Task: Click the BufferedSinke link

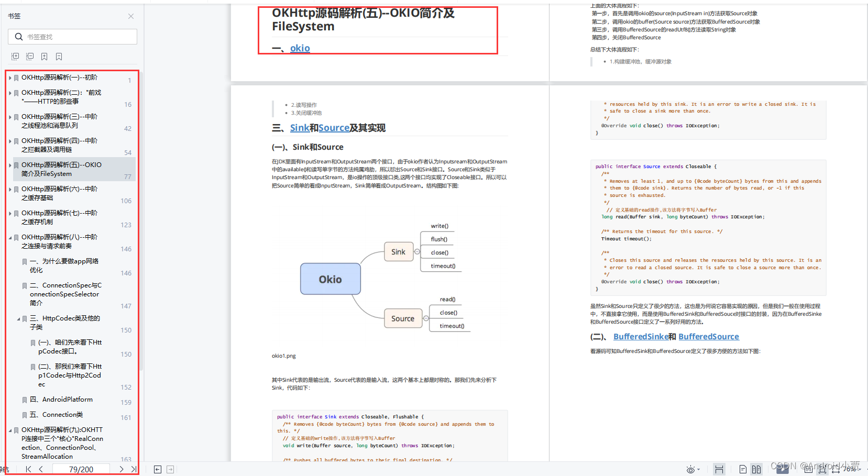Action: click(641, 337)
